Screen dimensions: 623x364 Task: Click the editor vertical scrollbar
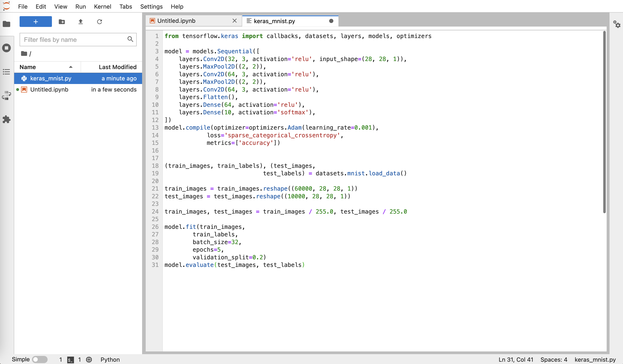604,122
